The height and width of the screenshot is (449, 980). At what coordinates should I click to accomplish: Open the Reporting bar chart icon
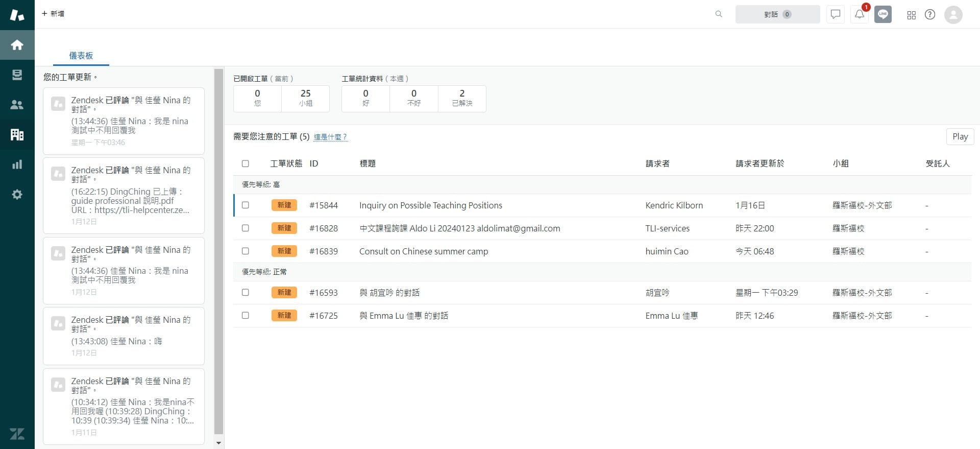[x=17, y=164]
